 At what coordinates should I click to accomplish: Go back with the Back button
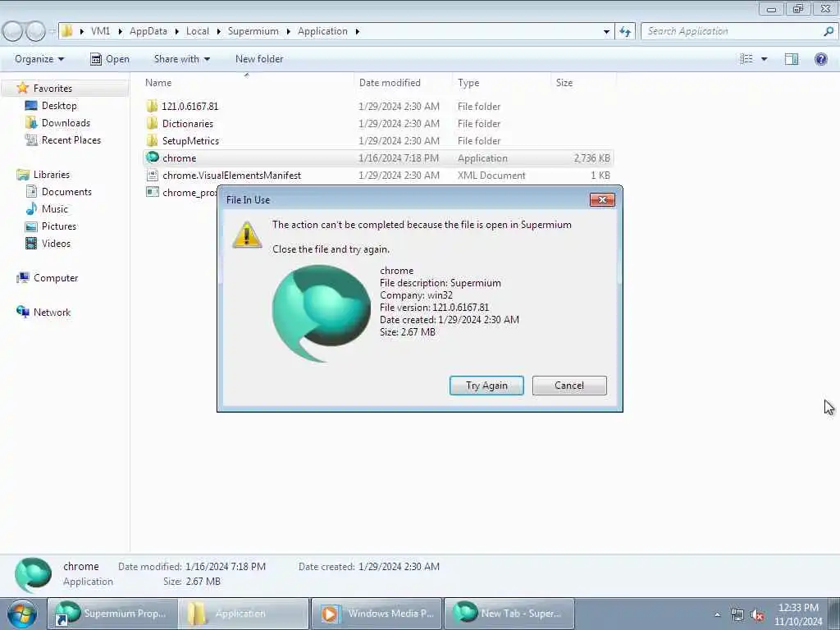(x=13, y=31)
